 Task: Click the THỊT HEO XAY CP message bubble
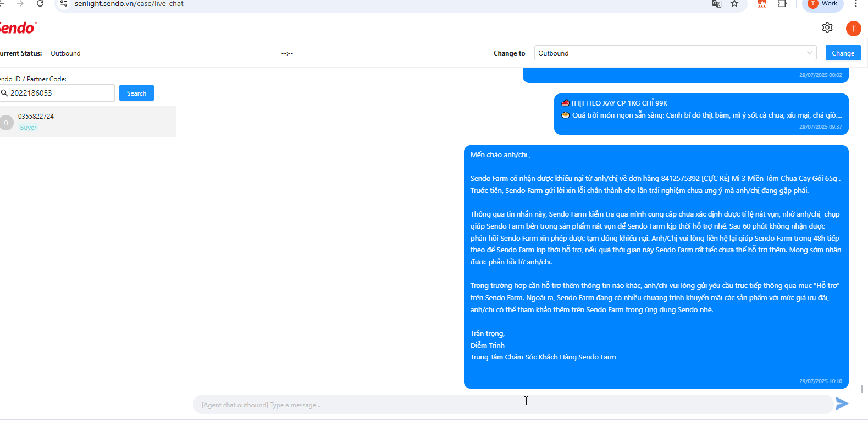[x=701, y=114]
